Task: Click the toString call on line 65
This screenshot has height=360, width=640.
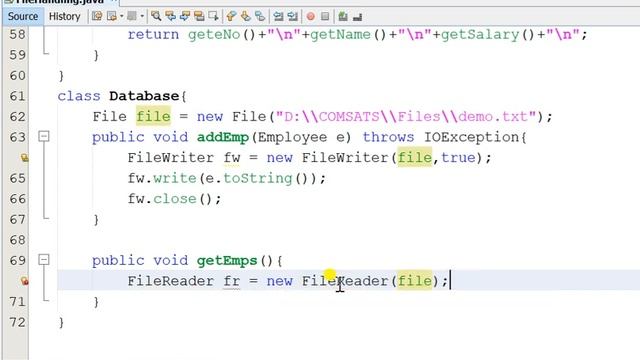Action: (x=258, y=178)
